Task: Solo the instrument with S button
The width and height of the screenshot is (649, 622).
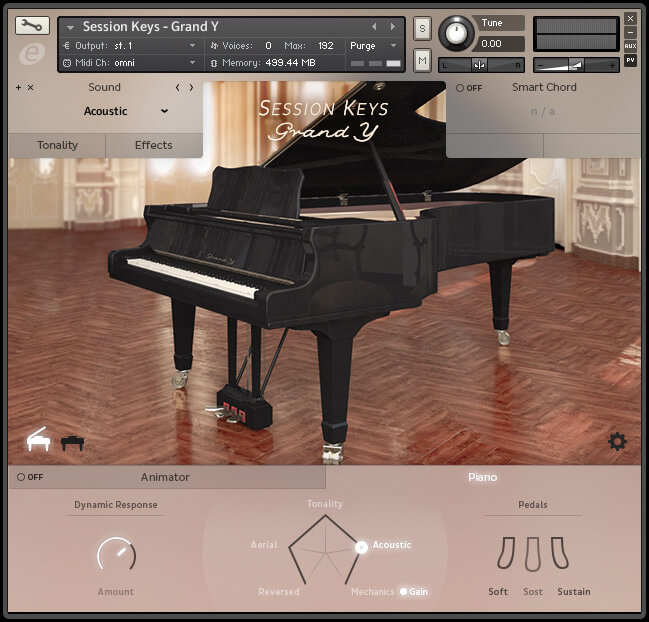Action: coord(422,29)
